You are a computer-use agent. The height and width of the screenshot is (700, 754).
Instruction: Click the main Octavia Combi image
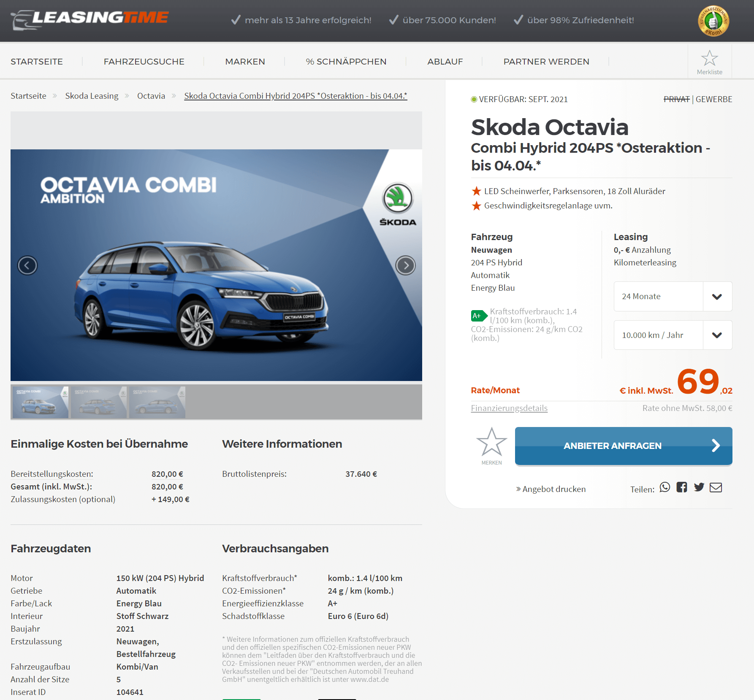(216, 265)
